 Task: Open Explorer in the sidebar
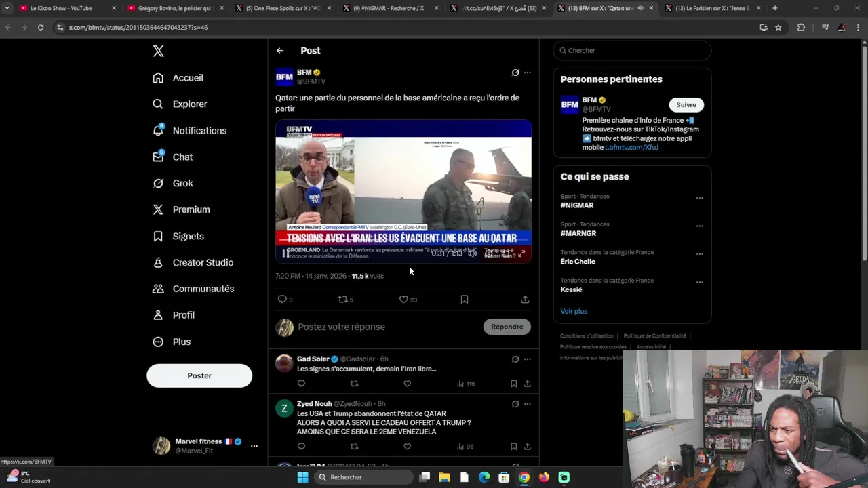point(180,104)
